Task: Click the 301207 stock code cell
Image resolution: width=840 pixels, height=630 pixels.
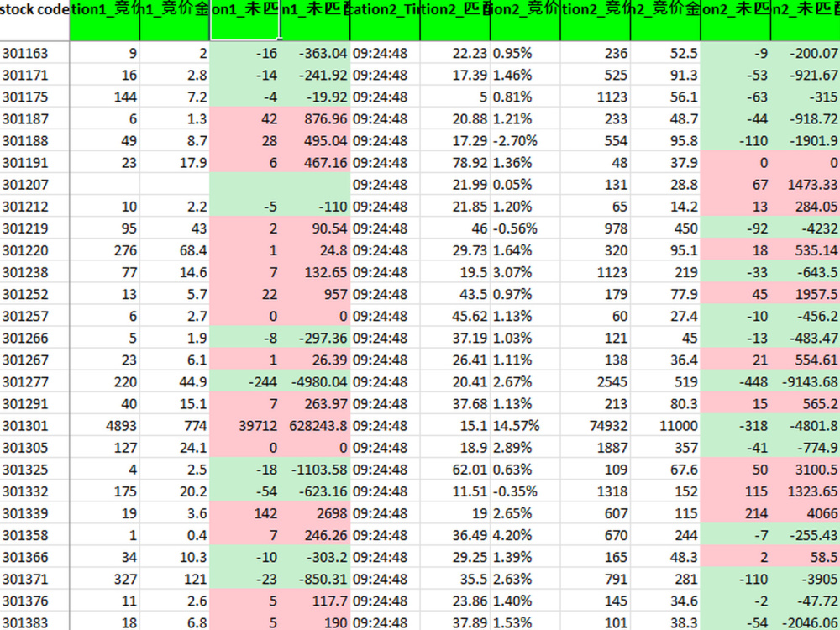Action: [34, 185]
